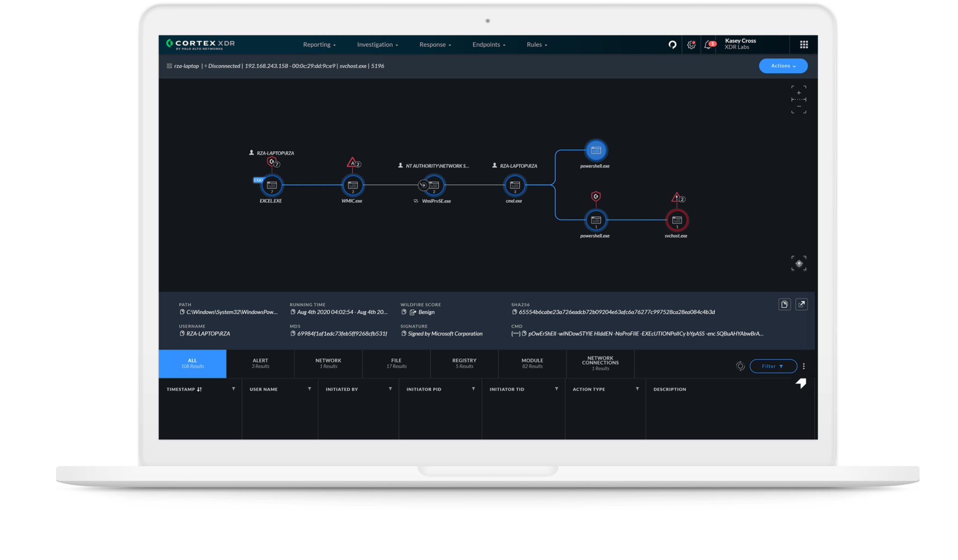The height and width of the screenshot is (560, 958).
Task: Expand the Investigation menu
Action: coord(377,45)
